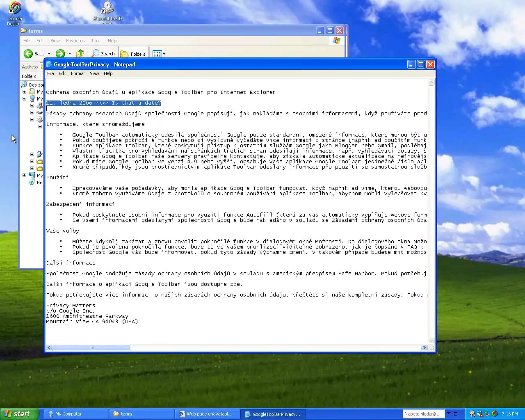Expand the floppy drive node in Folders tree

coord(32,105)
